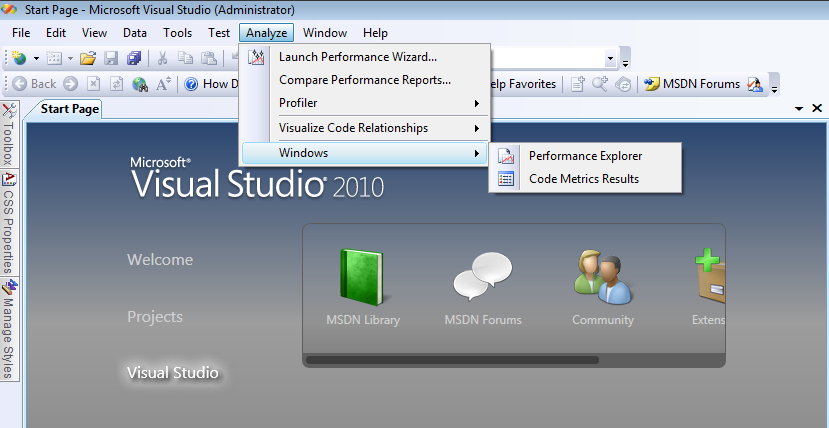Screen dimensions: 829x428
Task: Click the Add to Help Favorites icon
Action: click(x=578, y=83)
